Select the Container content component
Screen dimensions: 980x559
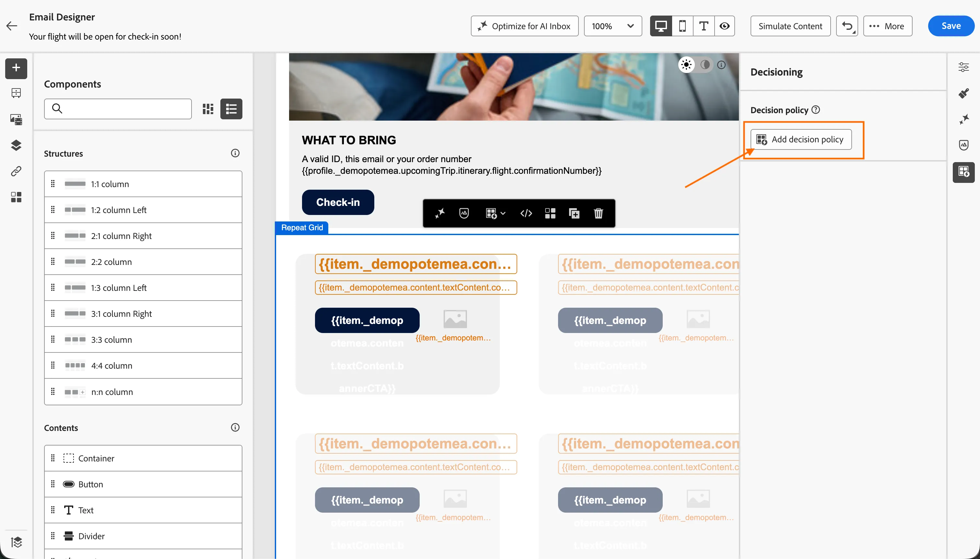[143, 458]
